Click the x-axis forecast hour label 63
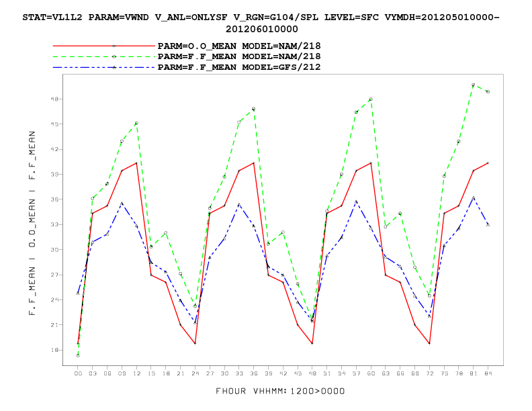Image resolution: width=532 pixels, height=411 pixels. [386, 373]
